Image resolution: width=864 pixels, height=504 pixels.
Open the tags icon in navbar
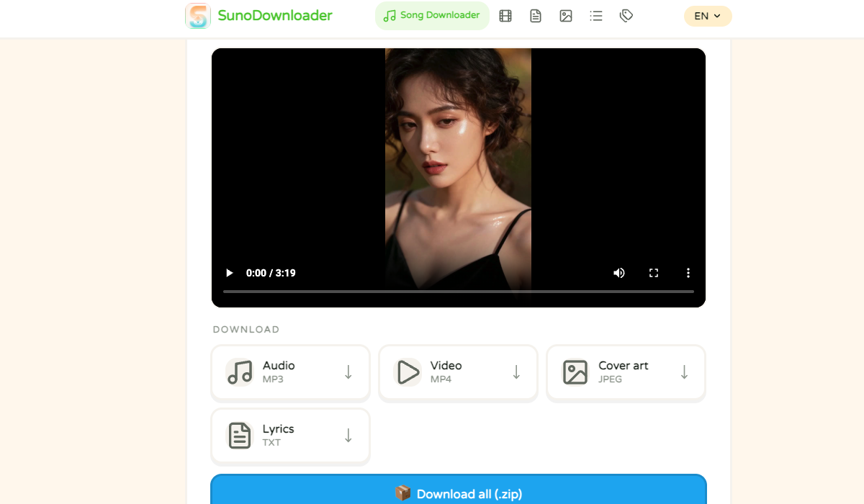pyautogui.click(x=626, y=15)
